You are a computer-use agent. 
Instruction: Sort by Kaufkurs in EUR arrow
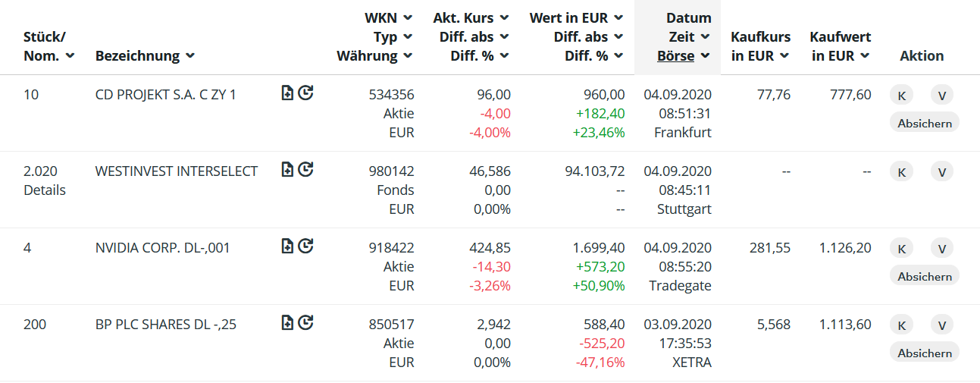point(784,56)
